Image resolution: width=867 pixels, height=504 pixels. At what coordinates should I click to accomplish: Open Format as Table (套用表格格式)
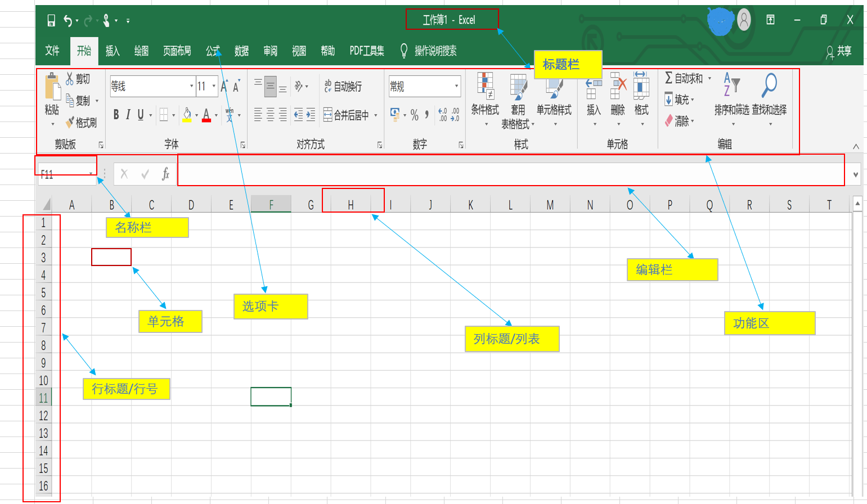click(518, 101)
